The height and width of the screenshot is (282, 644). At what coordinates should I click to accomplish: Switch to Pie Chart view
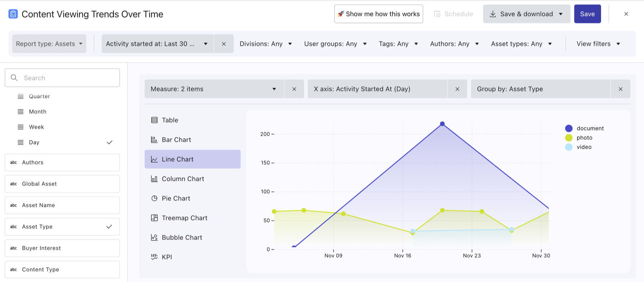coord(192,199)
